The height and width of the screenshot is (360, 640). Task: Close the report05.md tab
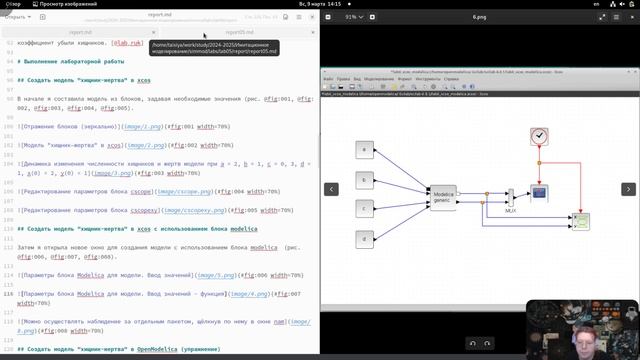pos(313,32)
